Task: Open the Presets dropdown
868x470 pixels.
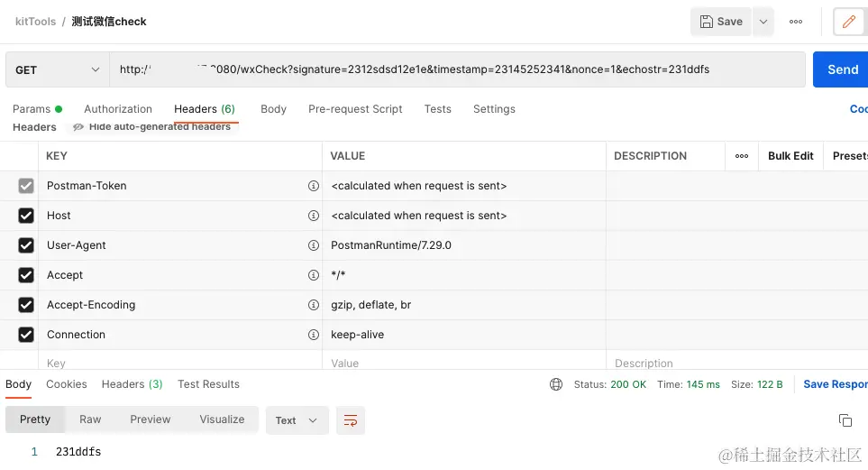Action: [x=850, y=156]
